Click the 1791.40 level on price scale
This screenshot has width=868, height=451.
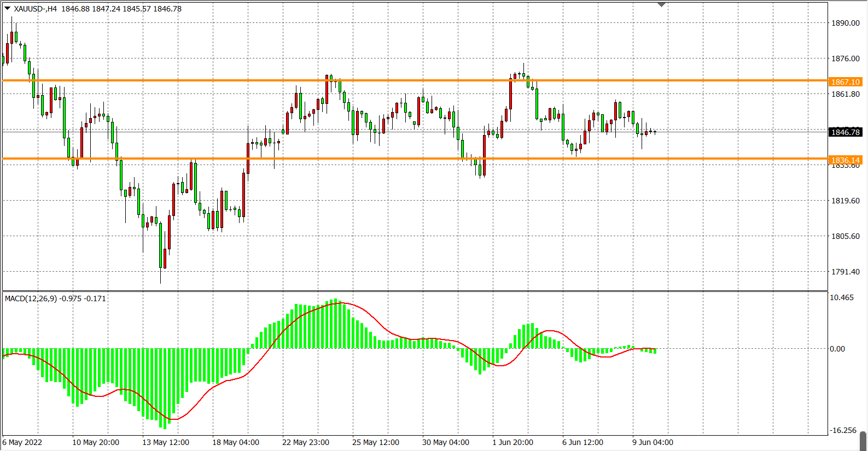(845, 272)
